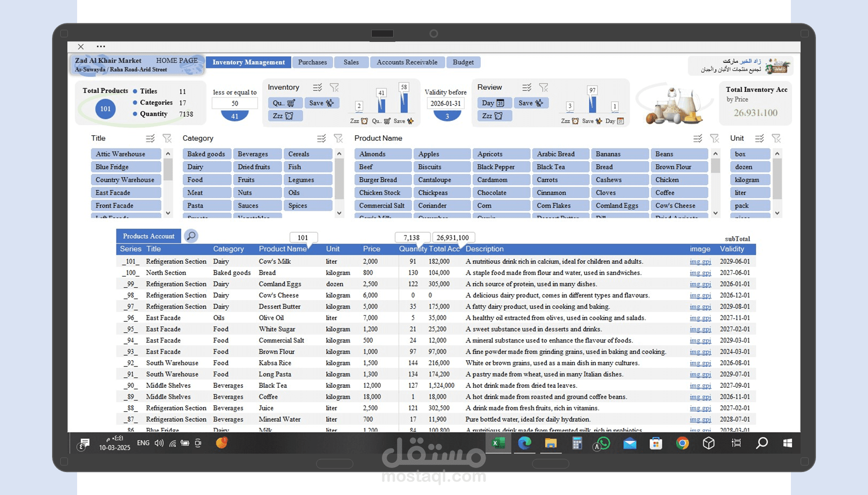Open the Budget tab
Viewport: 868px width, 495px height.
tap(463, 62)
